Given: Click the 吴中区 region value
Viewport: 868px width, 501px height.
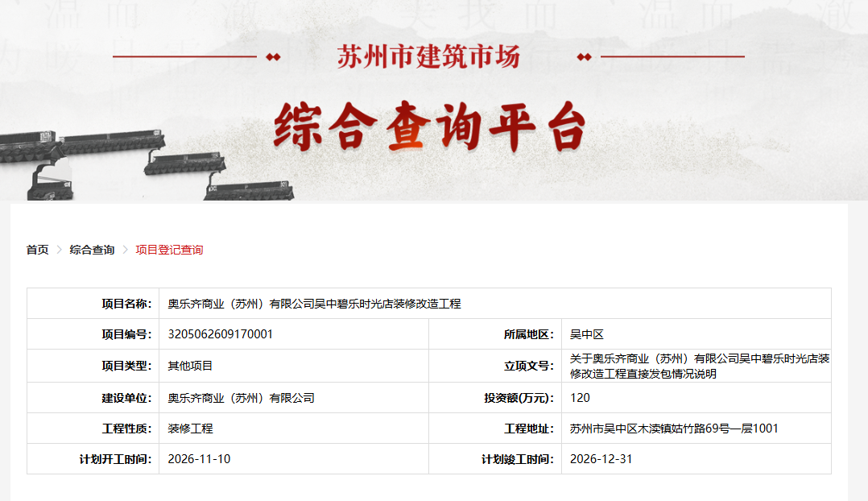Looking at the screenshot, I should click(587, 334).
